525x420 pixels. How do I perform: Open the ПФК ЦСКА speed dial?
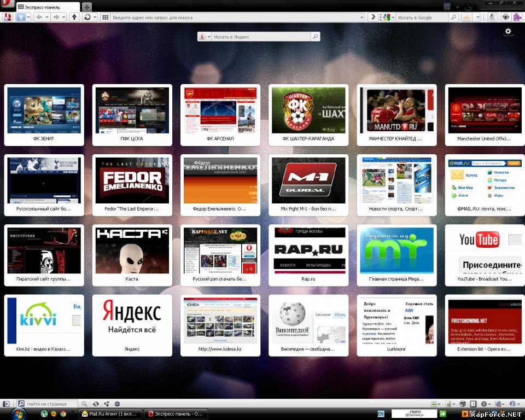point(132,115)
